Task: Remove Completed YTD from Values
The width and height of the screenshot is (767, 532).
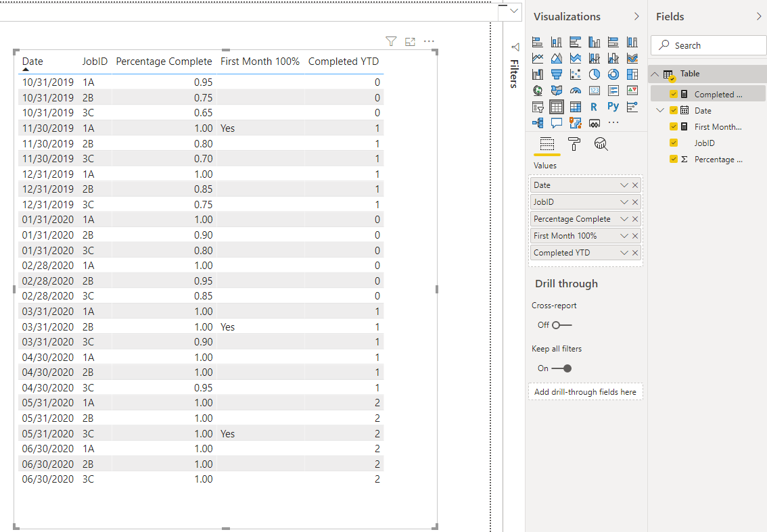Action: 635,253
